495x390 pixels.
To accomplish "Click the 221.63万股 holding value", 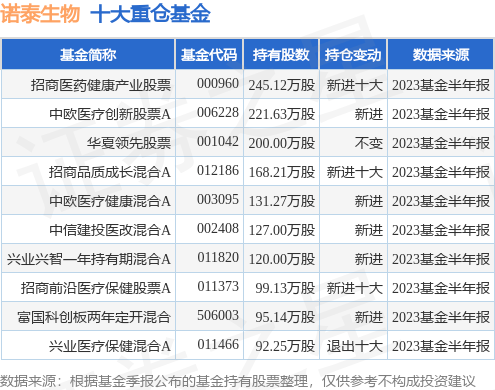I will (282, 114).
